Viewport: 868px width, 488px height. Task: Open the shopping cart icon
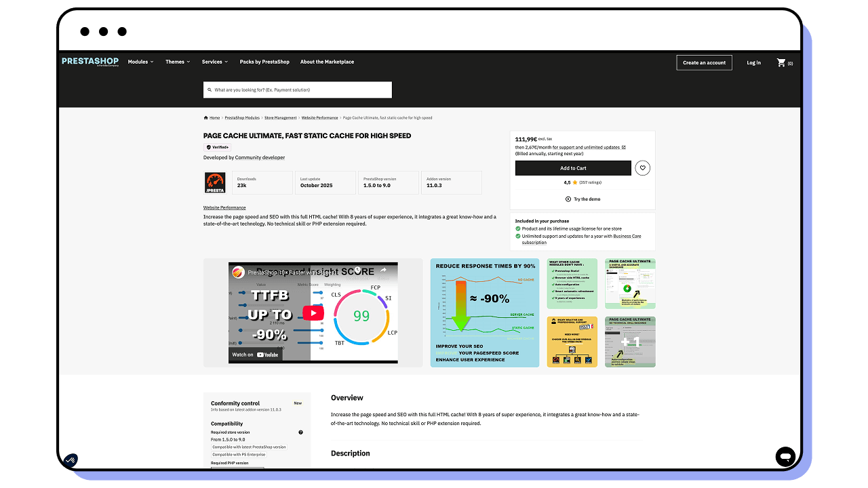[x=781, y=62]
